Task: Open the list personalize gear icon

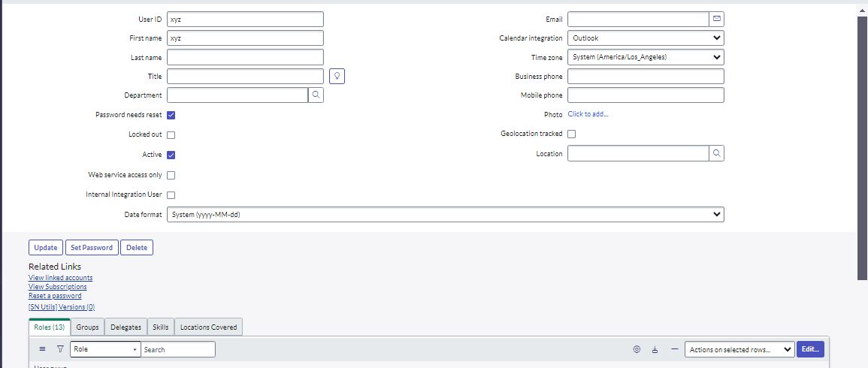Action: (637, 349)
